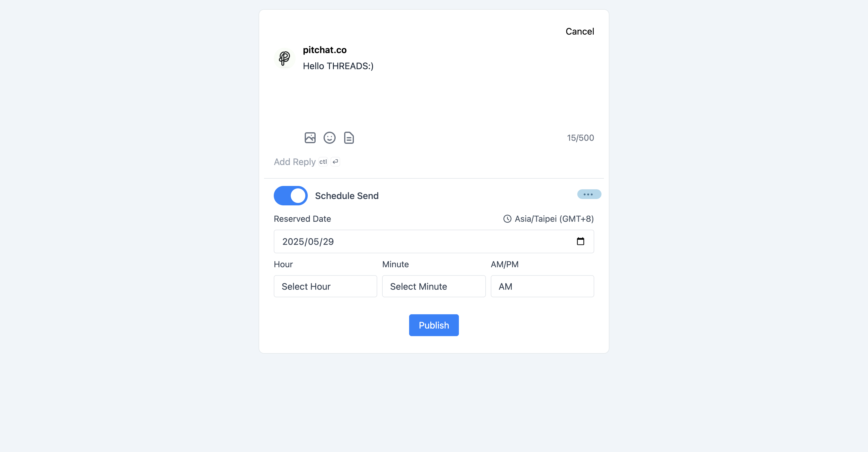Click the pitchat.co profile avatar
The height and width of the screenshot is (452, 868).
(x=284, y=58)
